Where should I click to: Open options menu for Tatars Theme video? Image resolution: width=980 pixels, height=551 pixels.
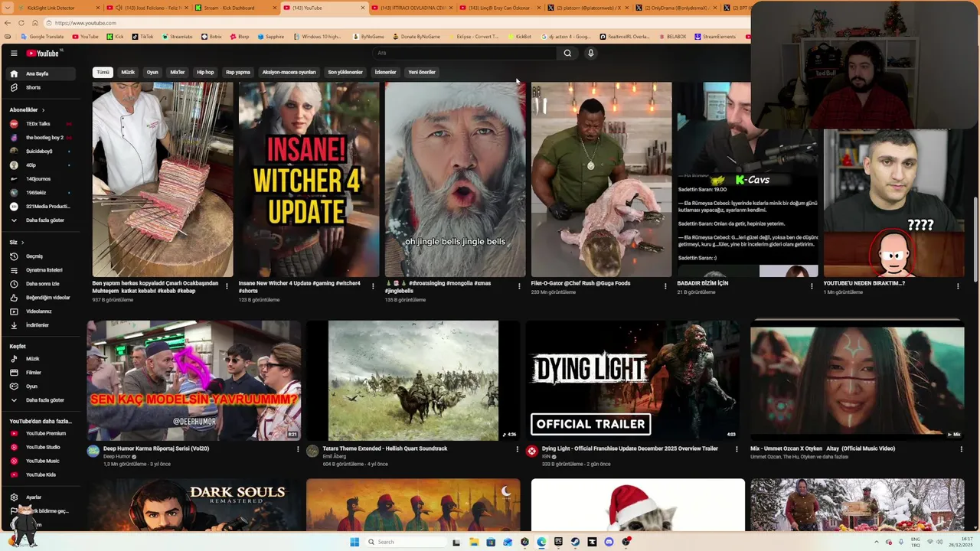pyautogui.click(x=518, y=449)
